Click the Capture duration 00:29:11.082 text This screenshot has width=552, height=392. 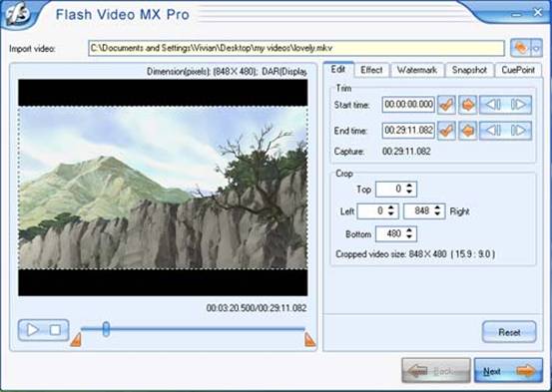pyautogui.click(x=406, y=152)
